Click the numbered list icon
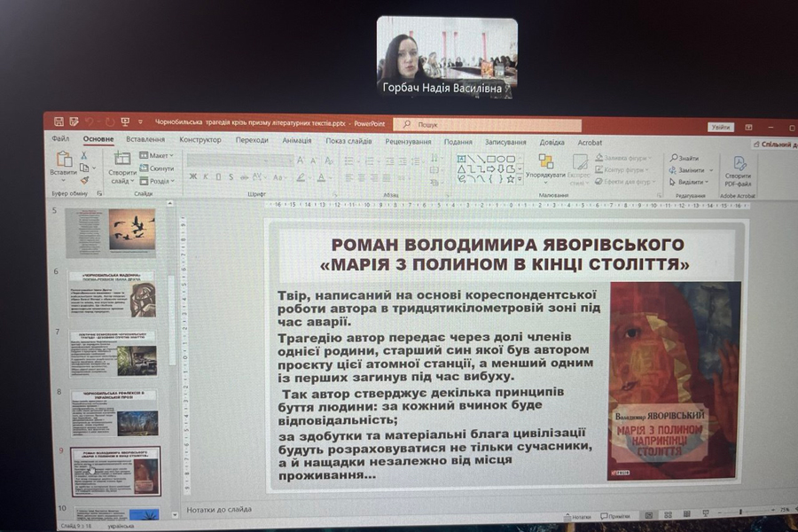798x532 pixels. tap(370, 160)
